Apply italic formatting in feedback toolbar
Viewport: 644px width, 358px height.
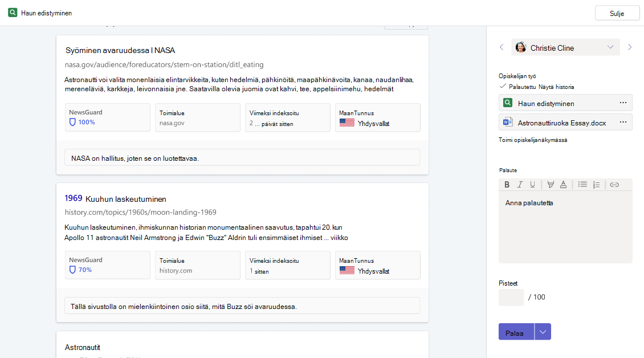[520, 185]
